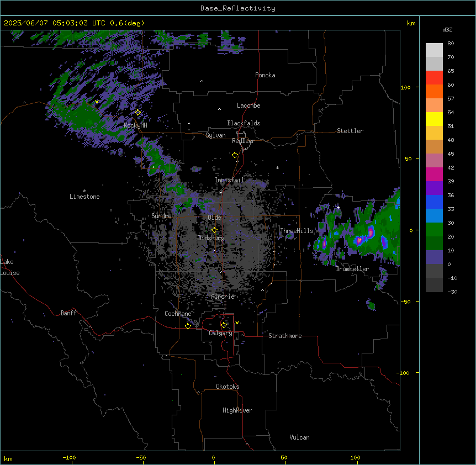Image resolution: width=476 pixels, height=465 pixels.
Task: Pick the dark orange legend swatch between 60 and 57
Action: (x=434, y=91)
